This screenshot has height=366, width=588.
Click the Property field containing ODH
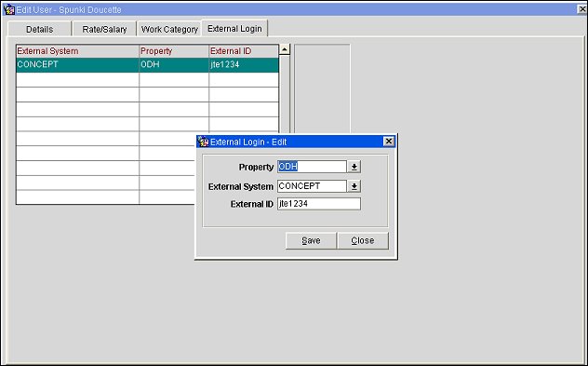[x=312, y=167]
